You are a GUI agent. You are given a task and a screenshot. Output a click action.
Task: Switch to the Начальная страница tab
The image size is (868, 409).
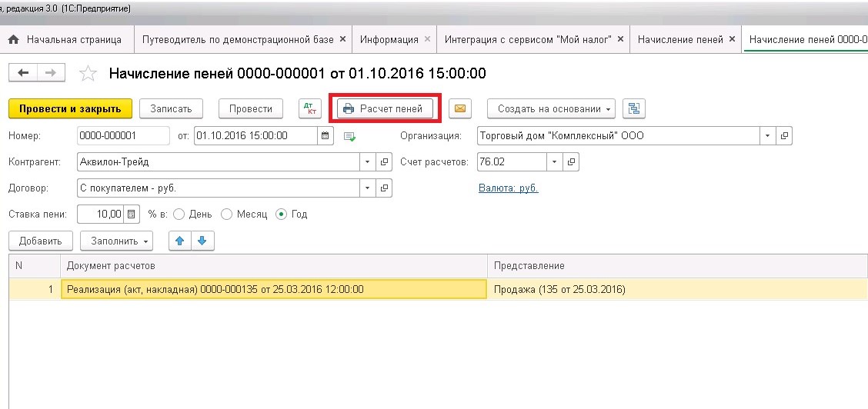(66, 39)
